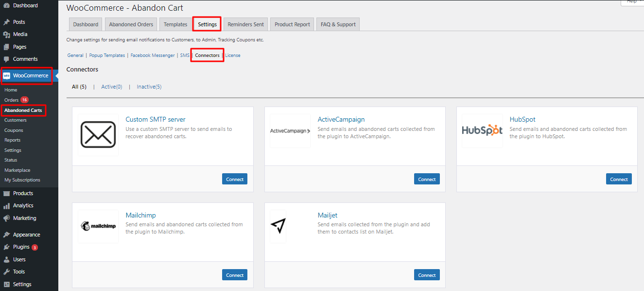The image size is (644, 291).
Task: Click the Orders 16 count badge
Action: click(24, 100)
